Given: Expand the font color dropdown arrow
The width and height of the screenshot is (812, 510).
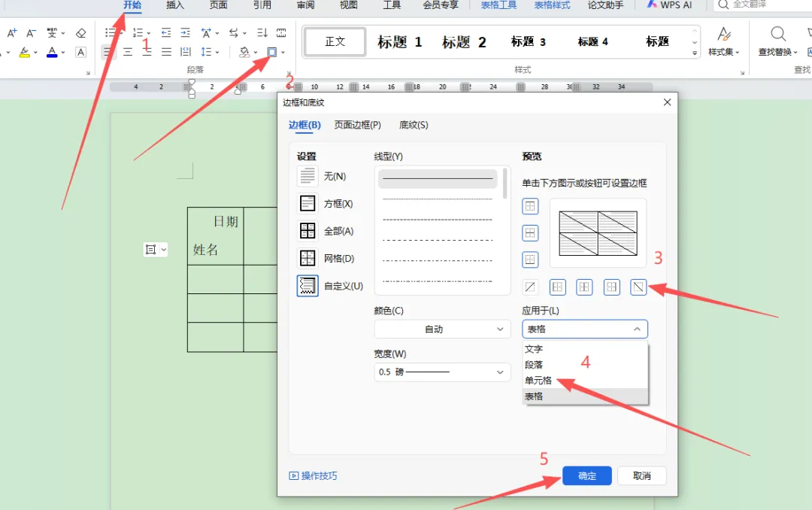Looking at the screenshot, I should [62, 52].
